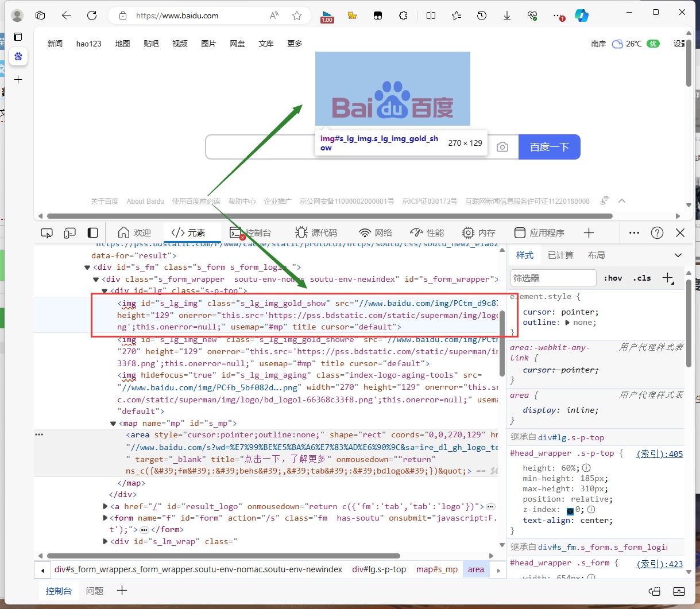700x609 pixels.
Task: Toggle the .cls class editor
Action: [641, 278]
